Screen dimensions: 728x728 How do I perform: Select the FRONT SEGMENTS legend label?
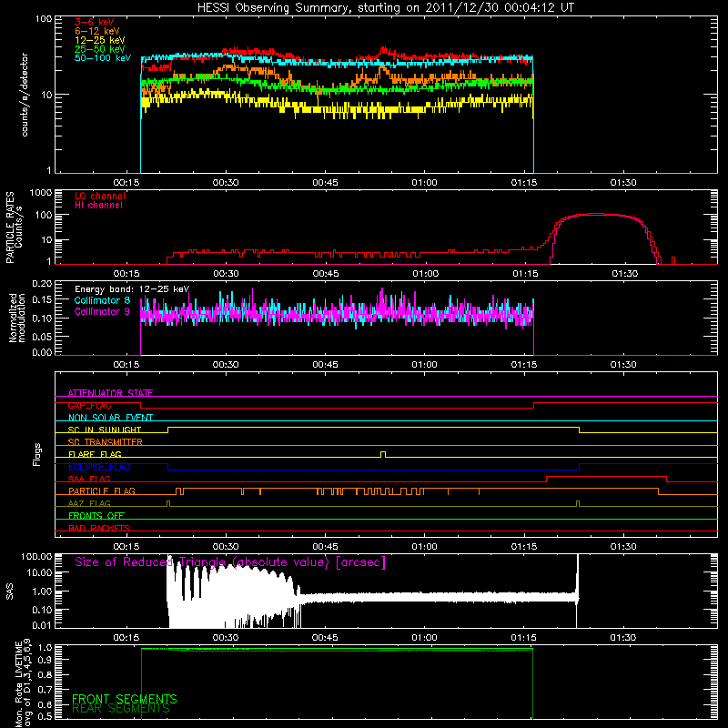click(x=125, y=699)
